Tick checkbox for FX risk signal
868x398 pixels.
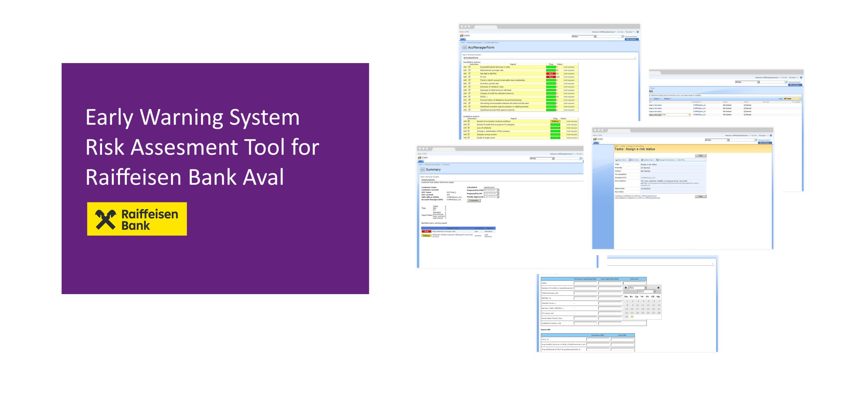[x=469, y=77]
